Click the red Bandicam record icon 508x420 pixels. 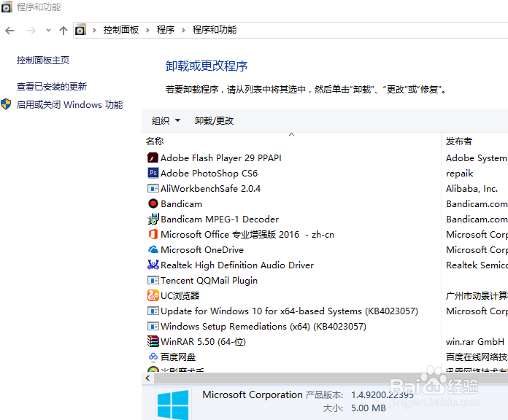pos(153,204)
